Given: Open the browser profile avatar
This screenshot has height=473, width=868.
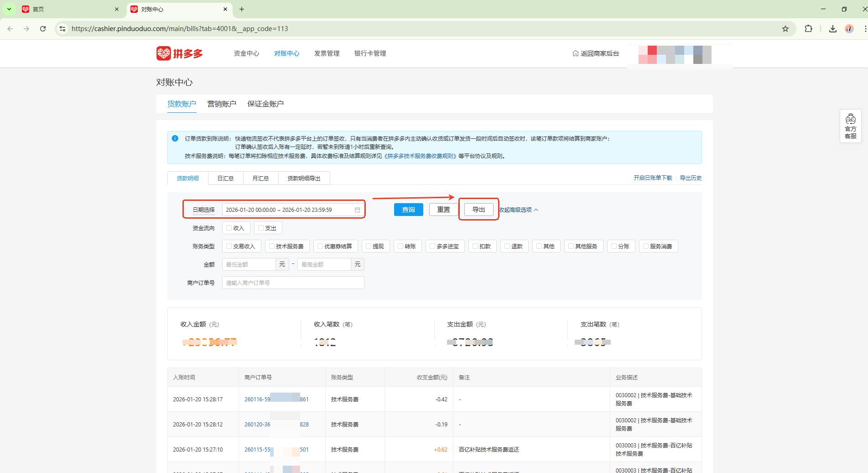Looking at the screenshot, I should point(849,29).
